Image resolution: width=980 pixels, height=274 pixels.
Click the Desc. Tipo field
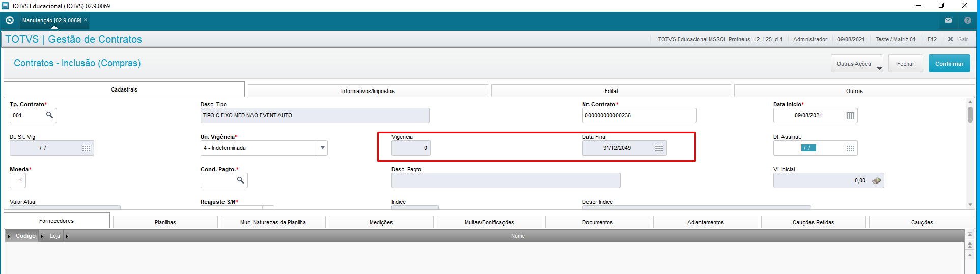tap(315, 115)
